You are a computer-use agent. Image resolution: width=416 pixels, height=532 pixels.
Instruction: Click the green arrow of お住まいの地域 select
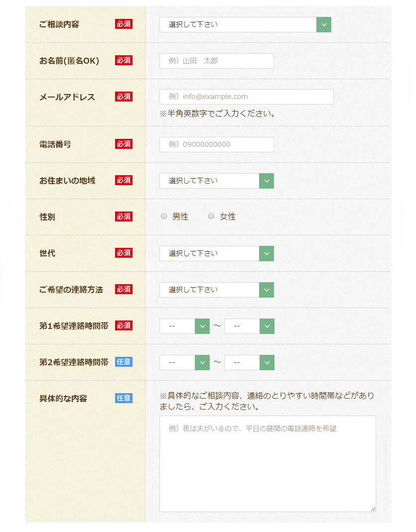point(267,181)
